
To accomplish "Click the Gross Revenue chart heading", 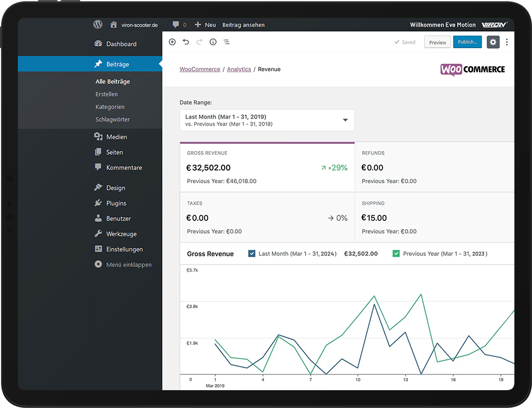I will pyautogui.click(x=211, y=254).
